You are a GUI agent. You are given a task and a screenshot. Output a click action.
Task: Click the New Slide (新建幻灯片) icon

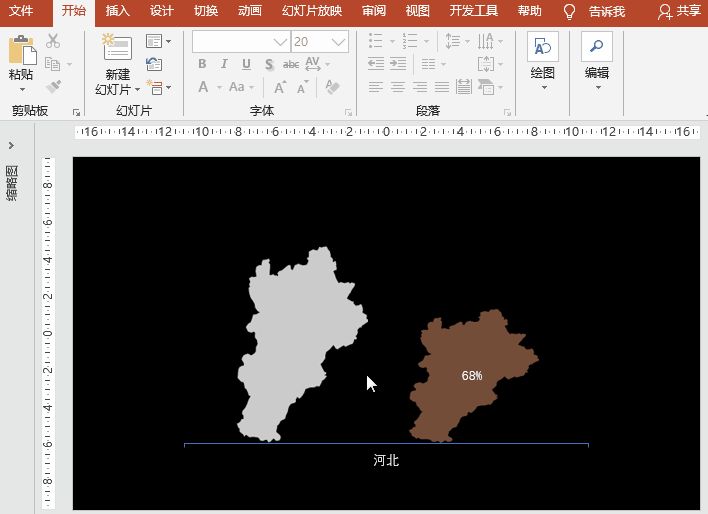117,50
